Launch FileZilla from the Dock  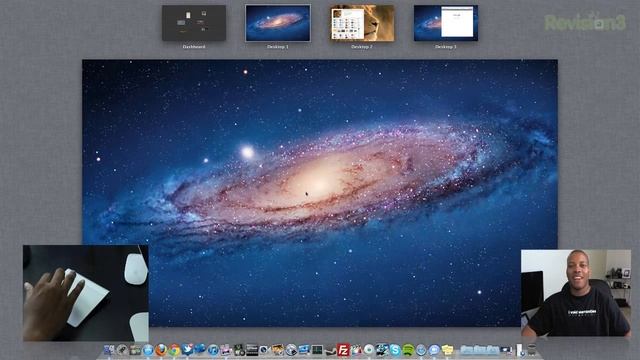click(x=343, y=350)
